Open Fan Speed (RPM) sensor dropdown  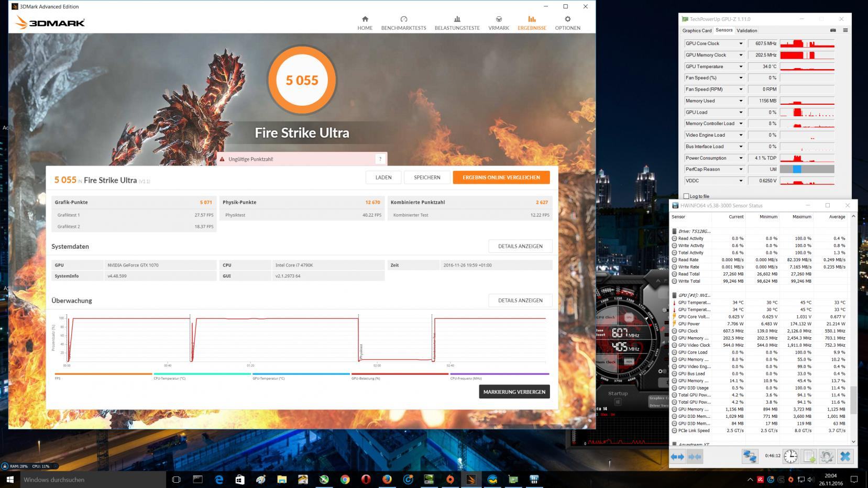[x=741, y=90]
